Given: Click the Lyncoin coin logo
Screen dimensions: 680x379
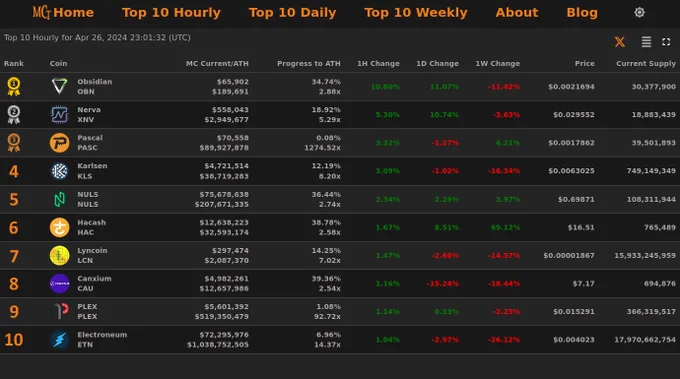Looking at the screenshot, I should click(x=59, y=255).
